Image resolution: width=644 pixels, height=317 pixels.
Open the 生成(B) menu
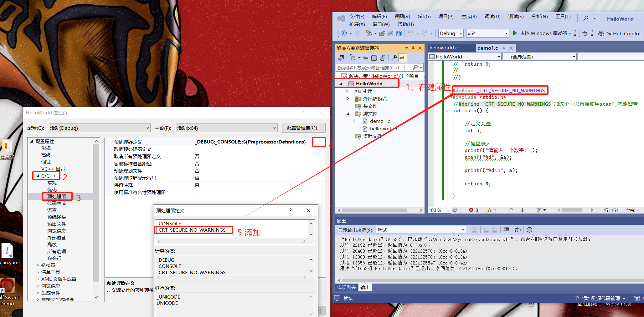[x=469, y=17]
